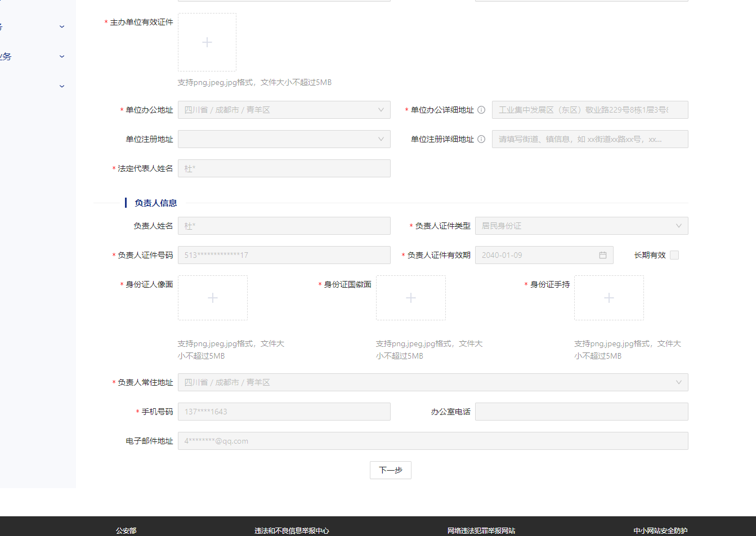
Task: Upload 身份证人像面 image via plus box
Action: pos(213,298)
